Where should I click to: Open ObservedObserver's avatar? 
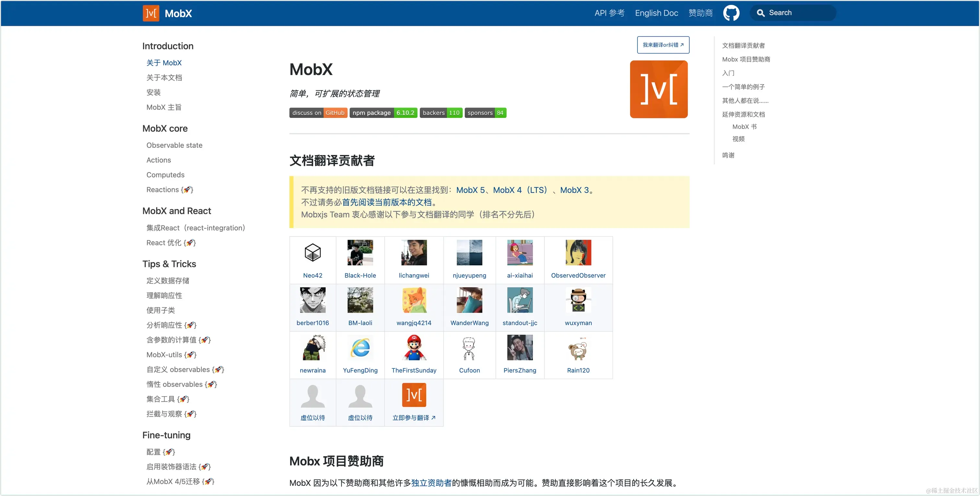tap(578, 253)
